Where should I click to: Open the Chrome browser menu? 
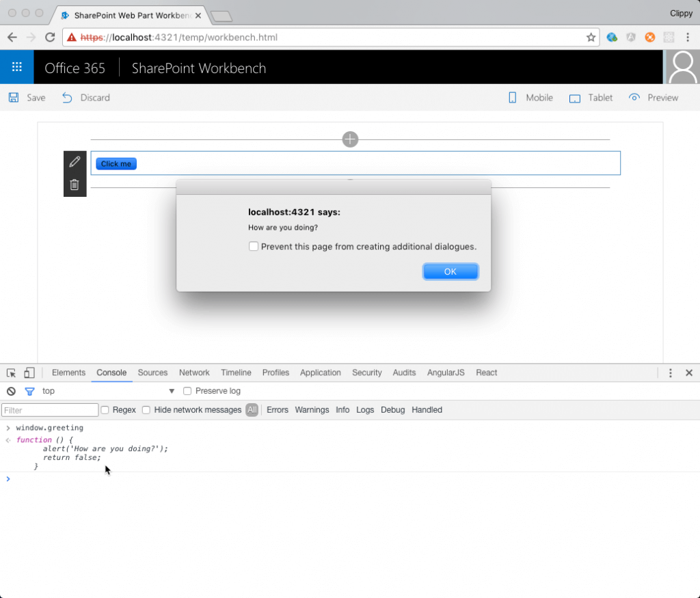(688, 38)
